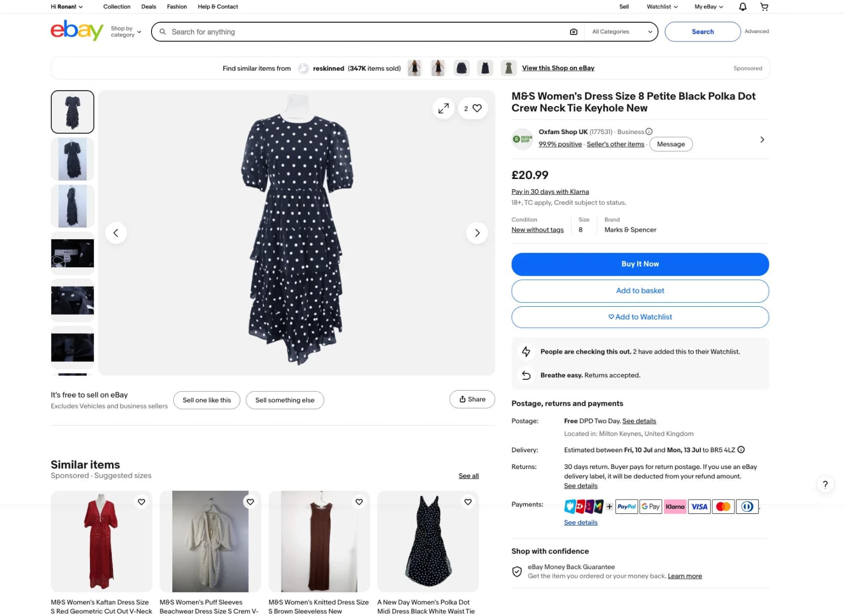Viewport: 844px width, 616px height.
Task: Favourite the red Kaftan Dress item
Action: click(142, 502)
